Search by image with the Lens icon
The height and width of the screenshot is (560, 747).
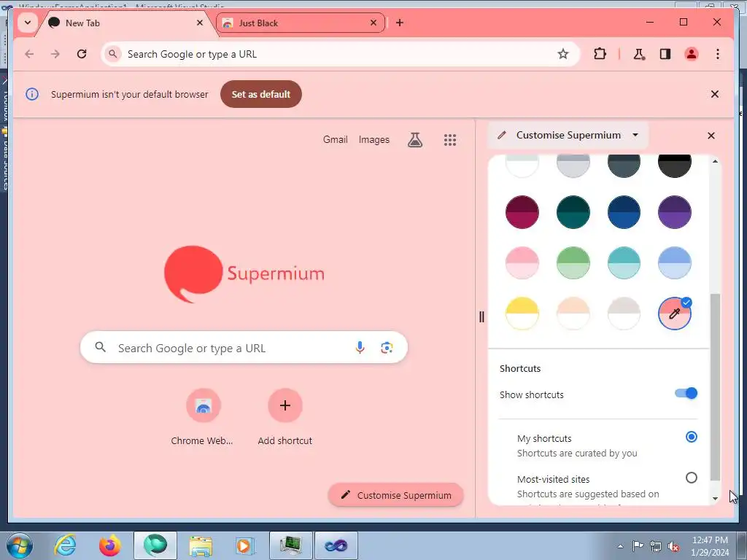click(x=387, y=348)
